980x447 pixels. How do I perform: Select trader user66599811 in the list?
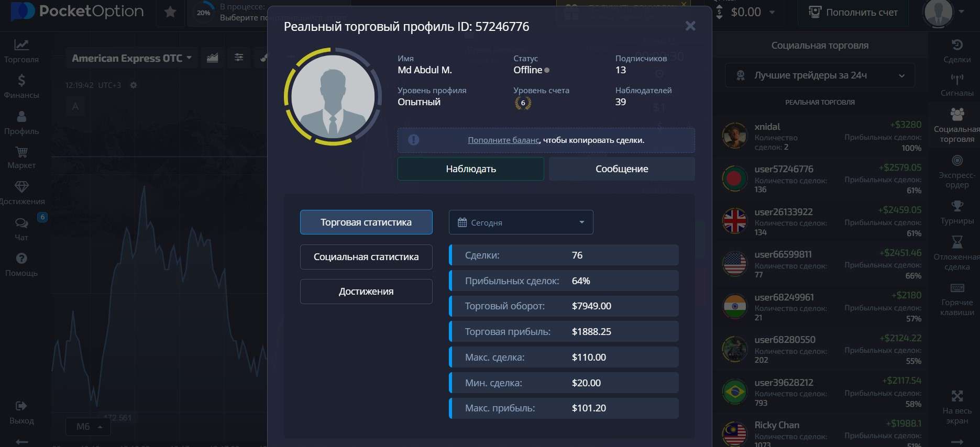click(820, 264)
